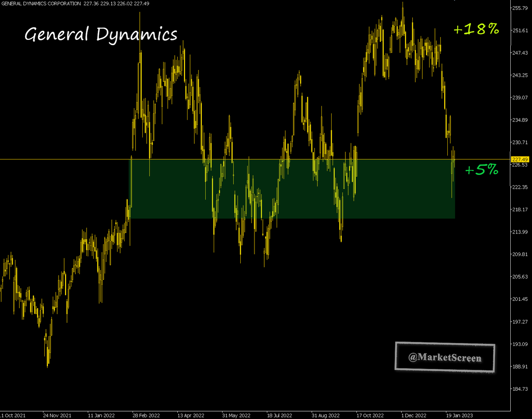Screen dimensions: 532x419
Task: Click the 24 Nov 2021 date label
Action: 57,416
